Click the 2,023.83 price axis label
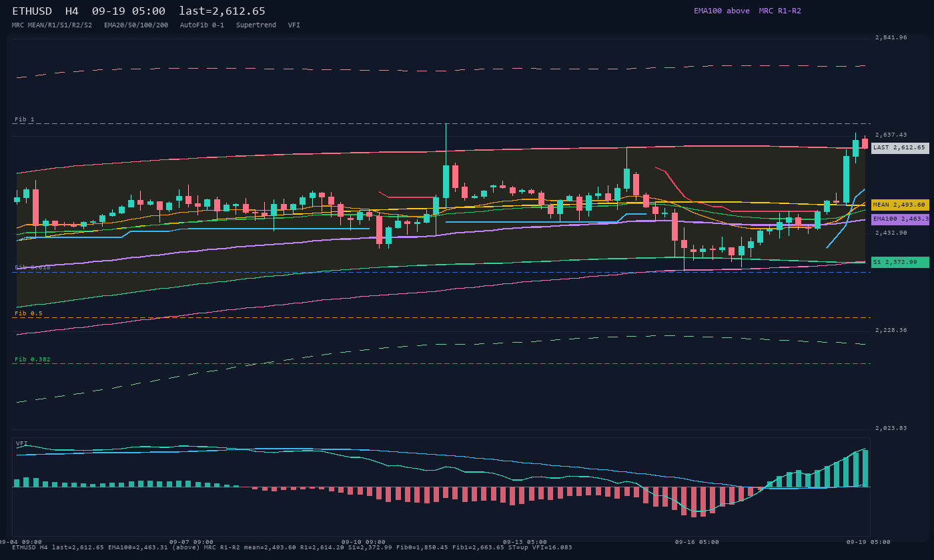This screenshot has width=934, height=560. 891,428
